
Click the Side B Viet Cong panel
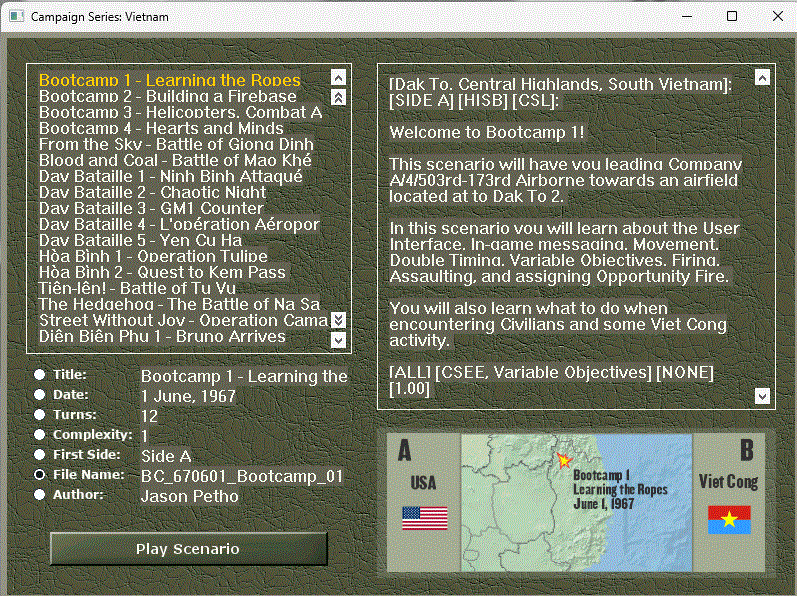728,502
